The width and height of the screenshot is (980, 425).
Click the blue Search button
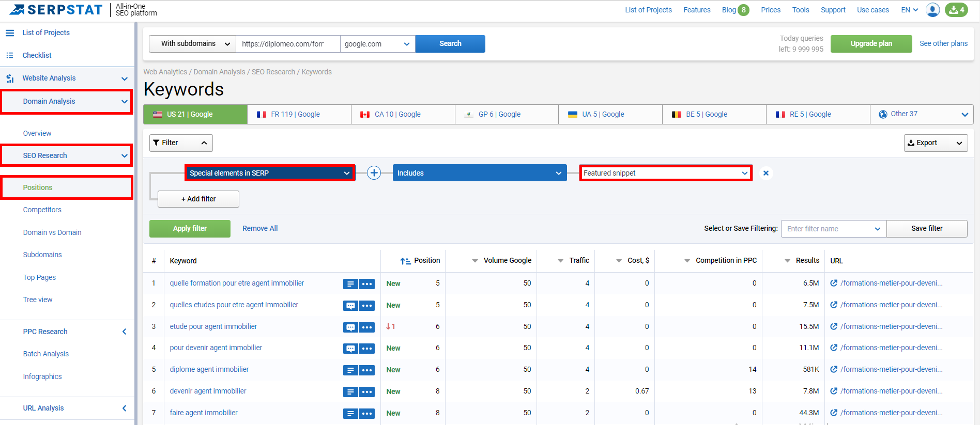click(450, 44)
